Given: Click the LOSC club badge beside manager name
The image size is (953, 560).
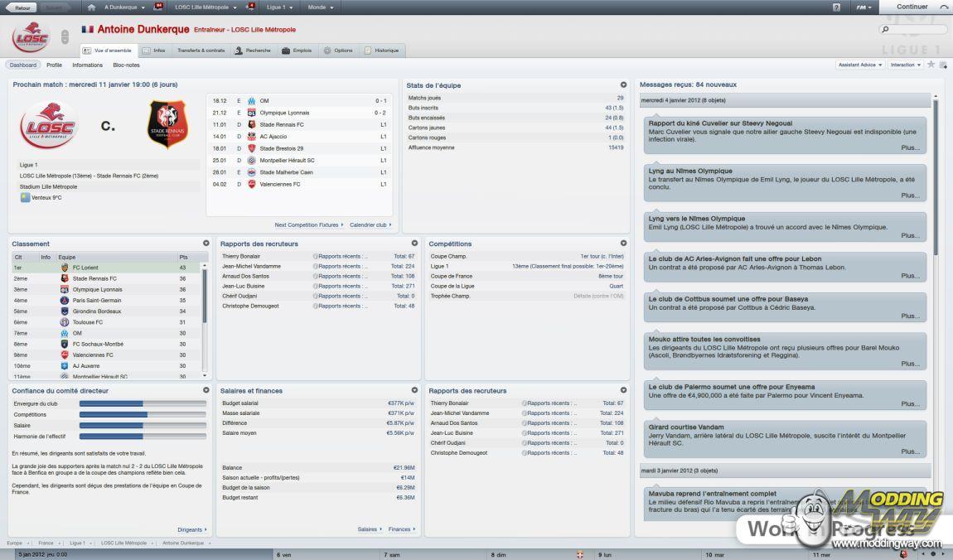Looking at the screenshot, I should point(31,38).
